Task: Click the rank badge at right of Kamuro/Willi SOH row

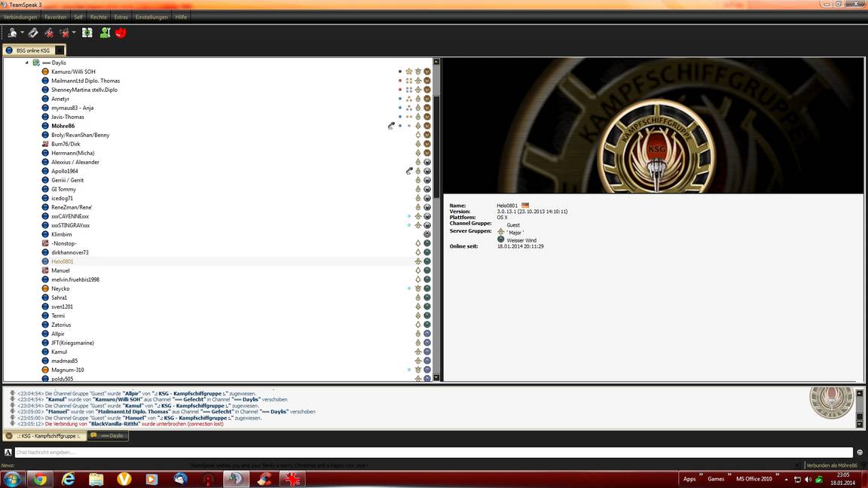Action: [426, 72]
